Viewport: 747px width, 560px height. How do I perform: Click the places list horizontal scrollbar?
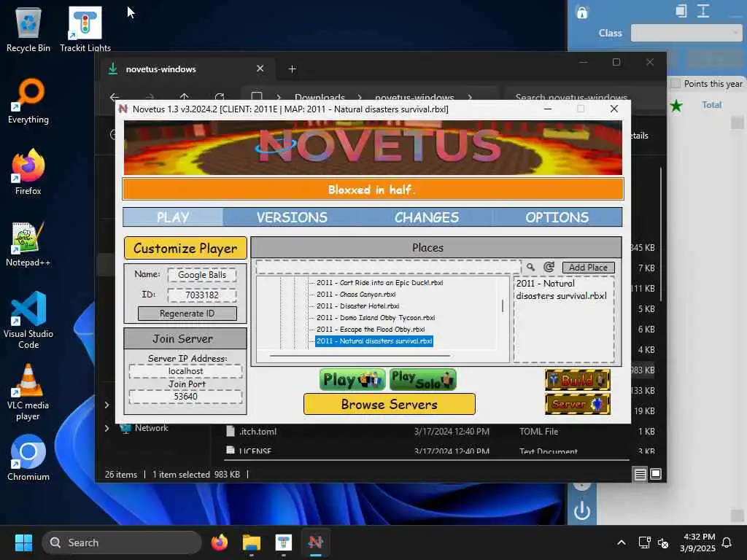tap(360, 355)
